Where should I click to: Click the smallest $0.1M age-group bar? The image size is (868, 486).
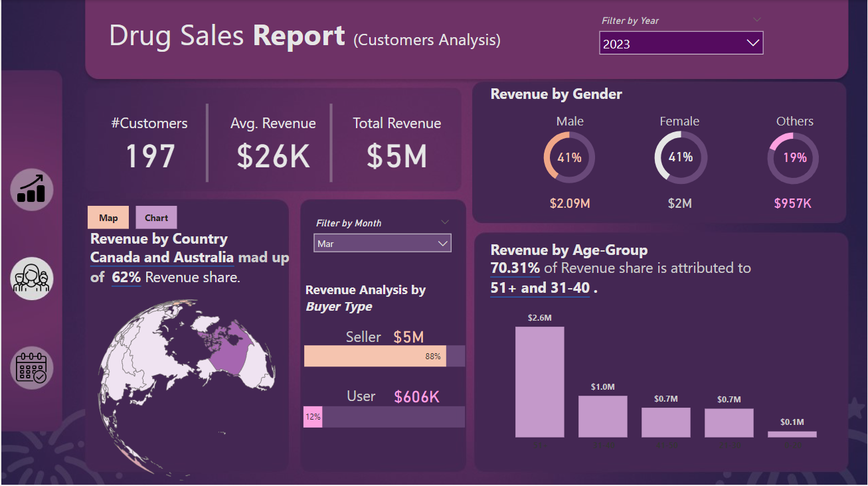click(792, 434)
